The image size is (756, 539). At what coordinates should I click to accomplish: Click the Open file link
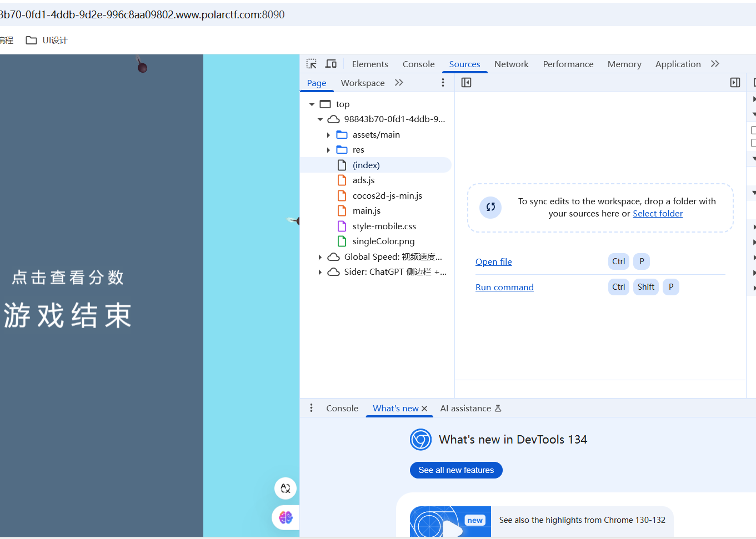[x=494, y=261]
